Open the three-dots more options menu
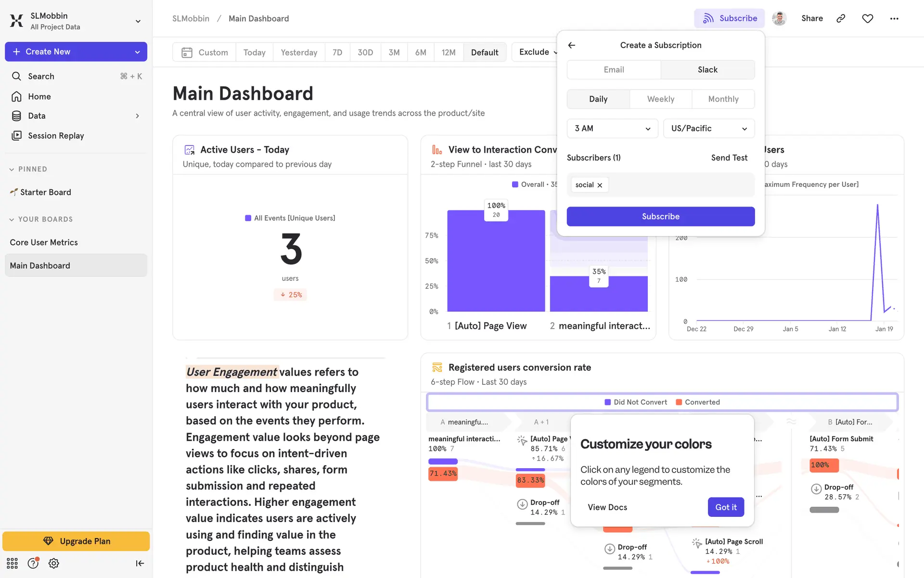 point(894,18)
